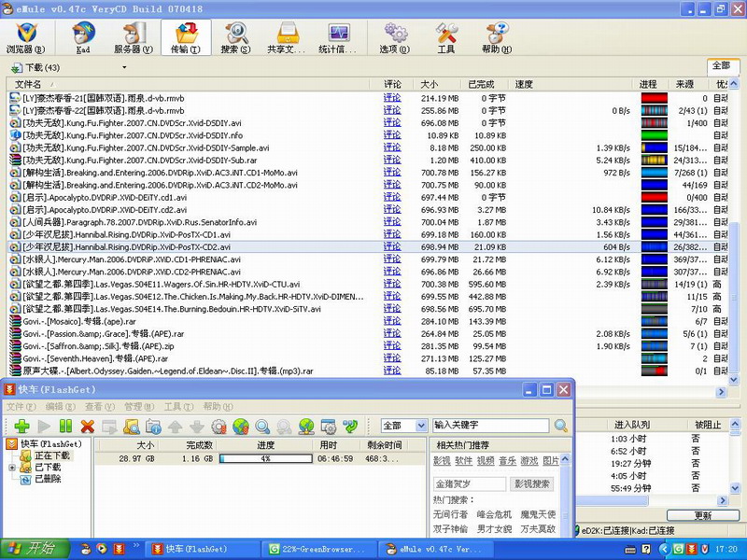Click the 影视搜索 button in FlashGet panel
This screenshot has width=747, height=560.
tap(531, 483)
